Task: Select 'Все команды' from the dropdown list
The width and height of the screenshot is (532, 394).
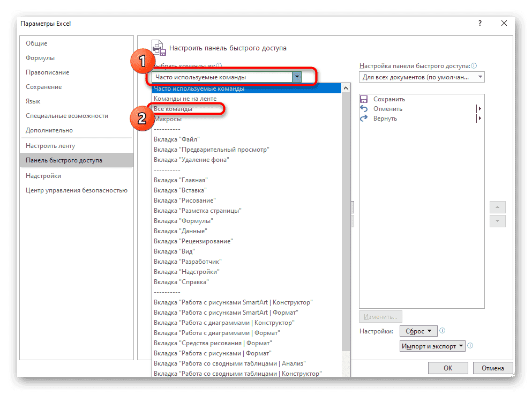Action: pos(173,109)
